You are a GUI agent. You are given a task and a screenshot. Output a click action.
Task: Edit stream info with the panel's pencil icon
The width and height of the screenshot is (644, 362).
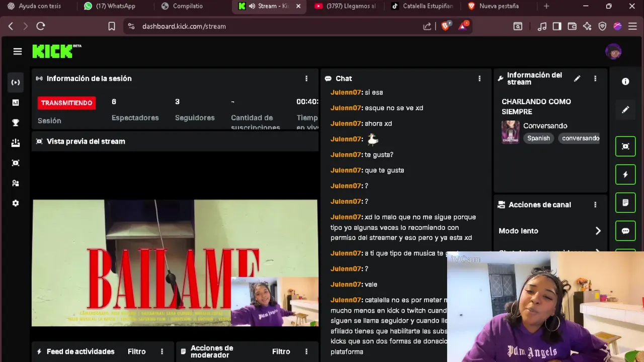(577, 78)
